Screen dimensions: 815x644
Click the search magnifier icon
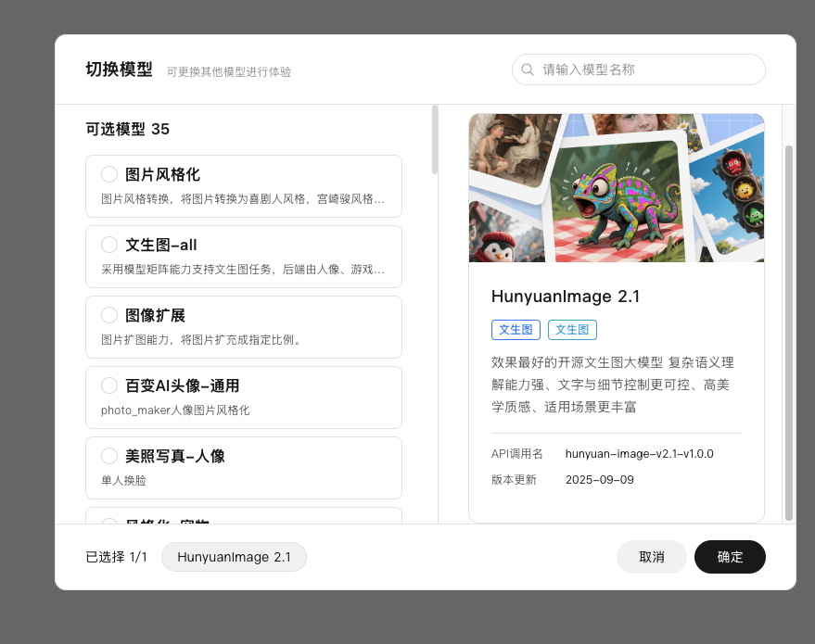point(527,69)
